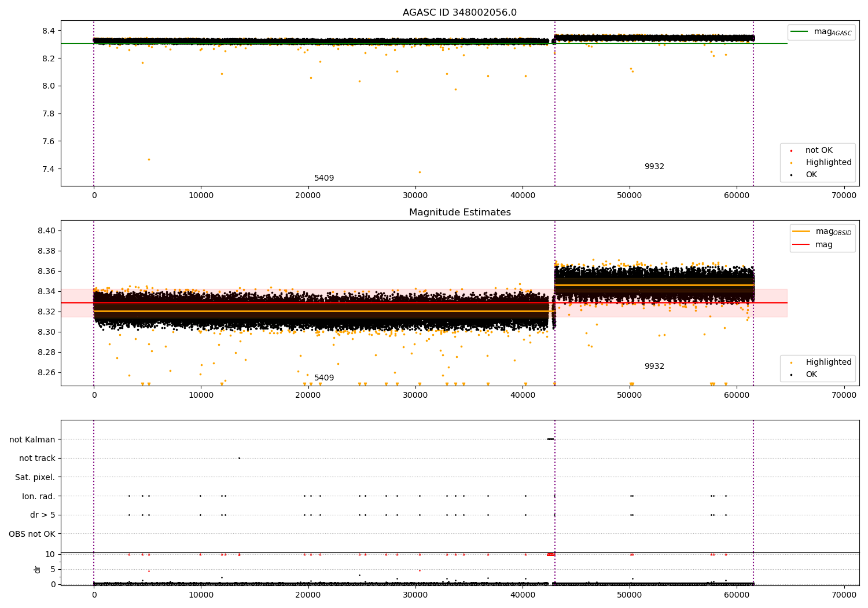868x608 pixels.
Task: Click the 'not track' row label
Action: click(37, 459)
